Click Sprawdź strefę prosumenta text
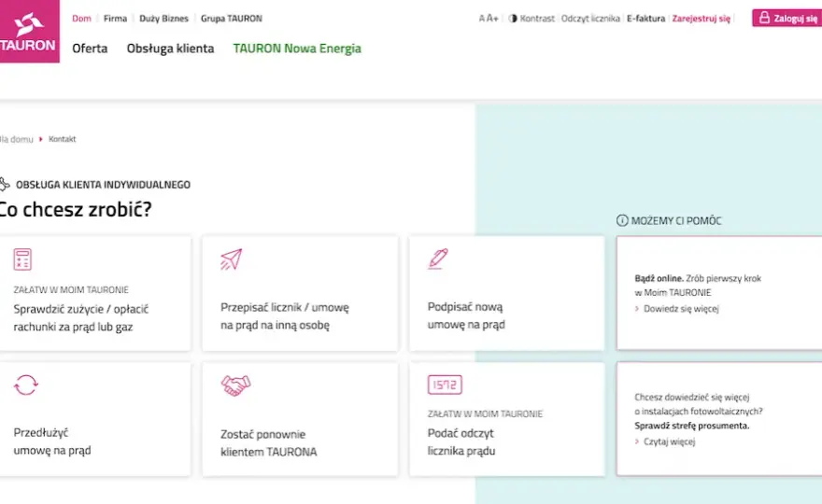 tap(692, 426)
